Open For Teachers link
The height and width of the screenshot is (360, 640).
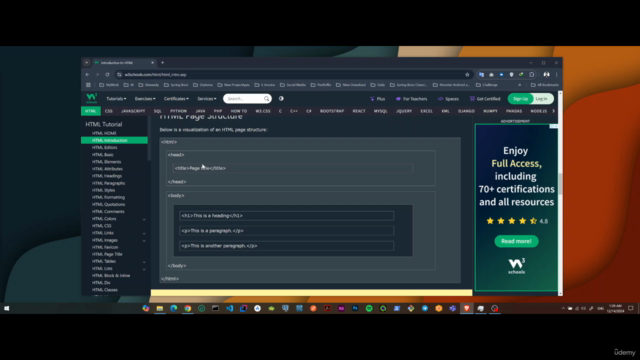tap(411, 99)
